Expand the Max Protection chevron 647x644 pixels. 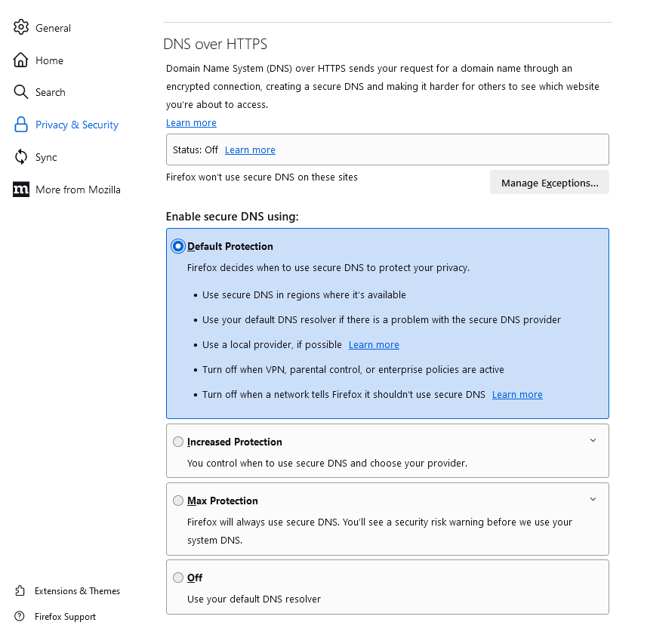[x=593, y=500]
